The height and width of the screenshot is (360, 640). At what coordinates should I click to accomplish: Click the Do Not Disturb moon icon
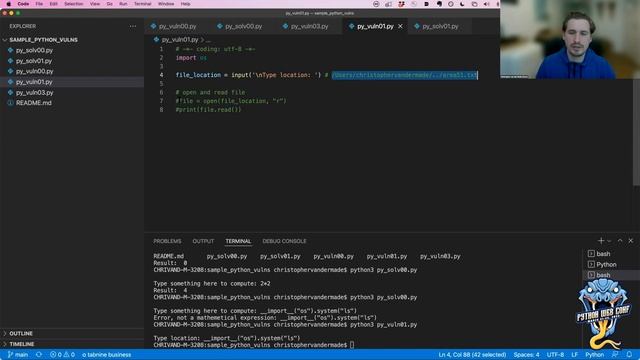point(462,4)
